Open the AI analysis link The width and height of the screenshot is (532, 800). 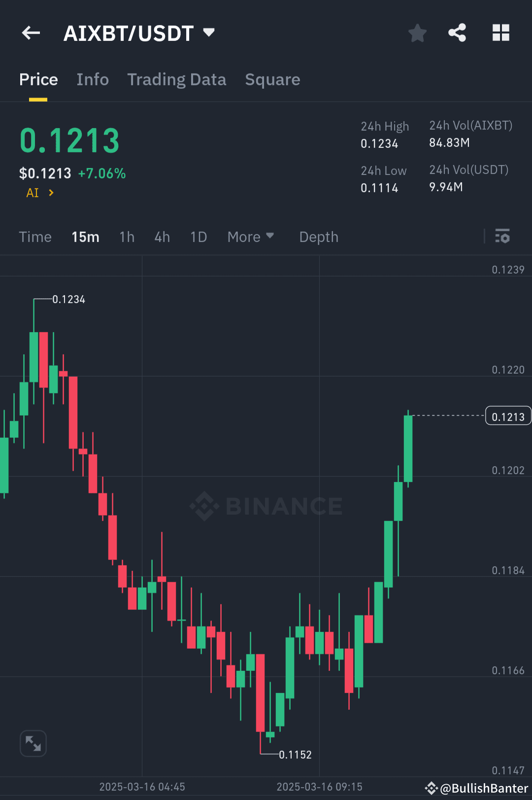[x=38, y=193]
